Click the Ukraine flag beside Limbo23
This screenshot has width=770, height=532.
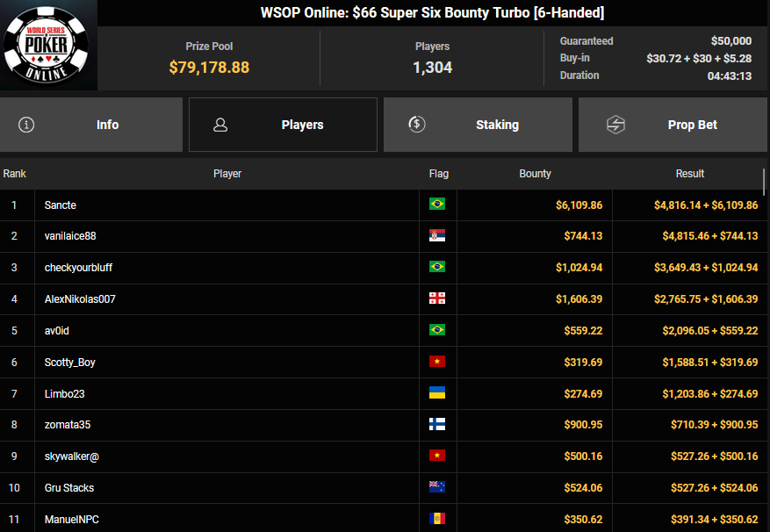click(437, 393)
